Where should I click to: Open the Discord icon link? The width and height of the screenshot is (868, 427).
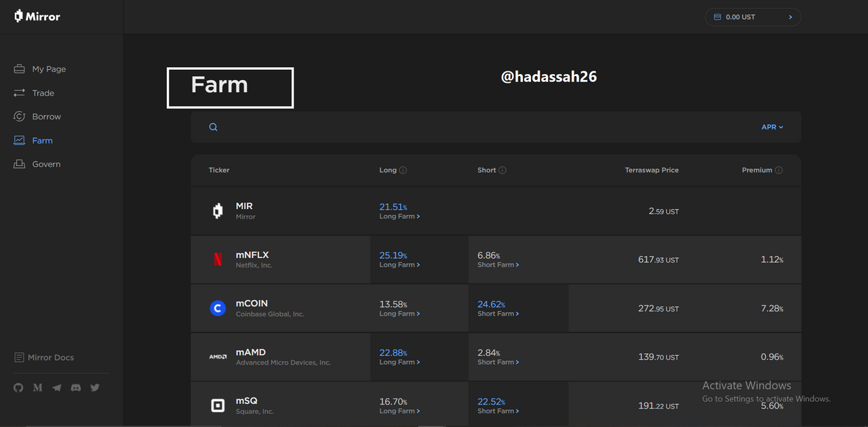pyautogui.click(x=76, y=388)
